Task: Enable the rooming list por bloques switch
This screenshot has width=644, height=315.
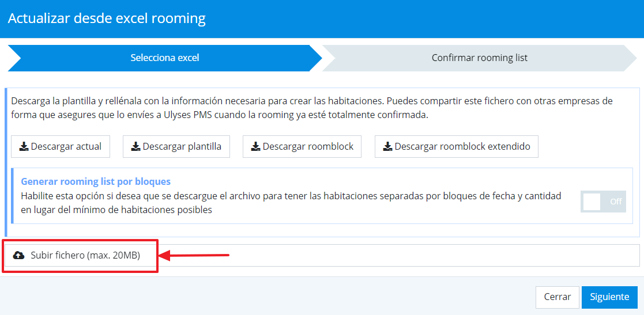Action: pyautogui.click(x=602, y=202)
